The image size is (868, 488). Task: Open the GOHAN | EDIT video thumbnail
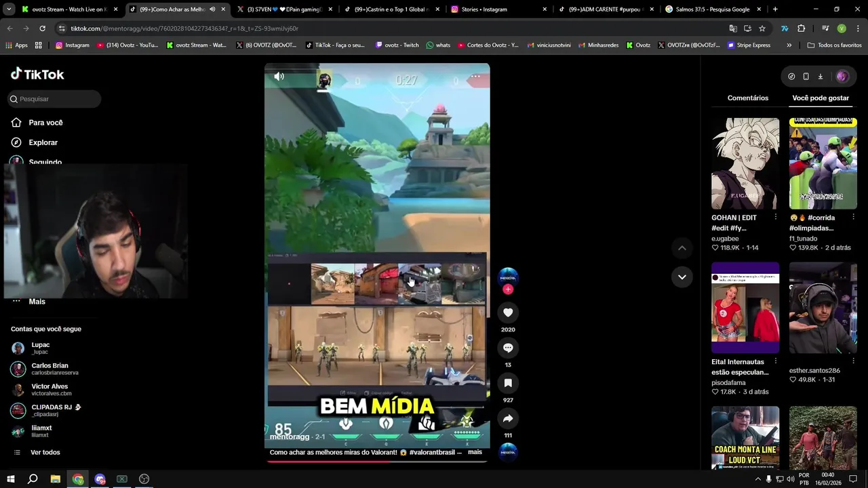coord(745,163)
